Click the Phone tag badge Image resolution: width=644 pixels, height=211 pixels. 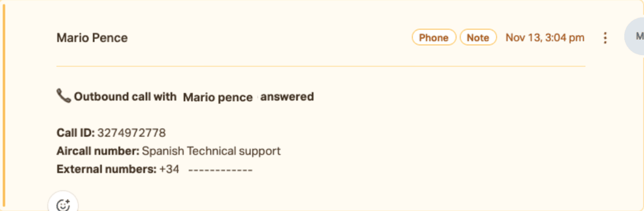tap(434, 38)
